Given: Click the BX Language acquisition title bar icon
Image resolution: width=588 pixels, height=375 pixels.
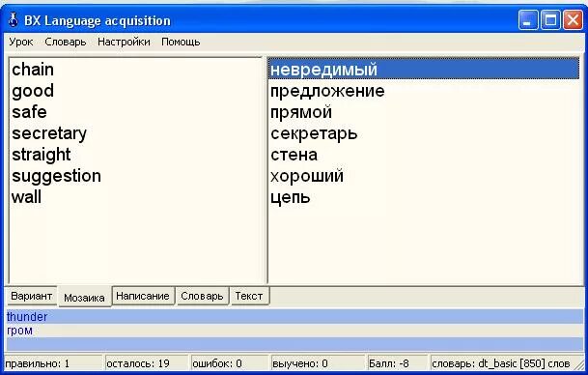Looking at the screenshot, I should click(14, 20).
